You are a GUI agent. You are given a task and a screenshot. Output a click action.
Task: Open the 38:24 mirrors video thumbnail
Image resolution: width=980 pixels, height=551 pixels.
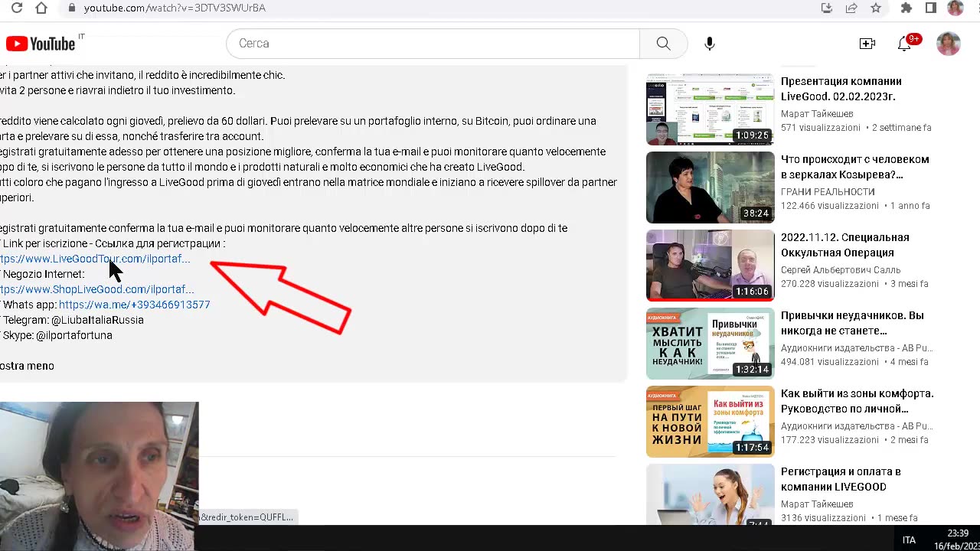click(x=710, y=187)
